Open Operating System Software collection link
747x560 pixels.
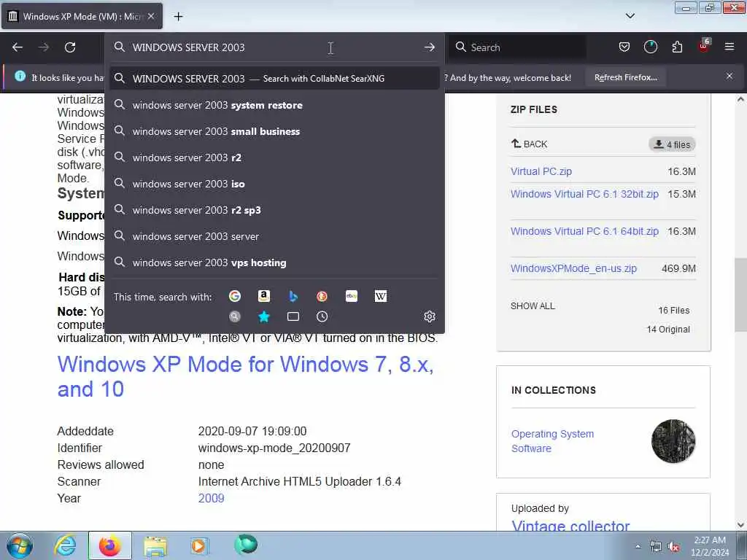553,441
